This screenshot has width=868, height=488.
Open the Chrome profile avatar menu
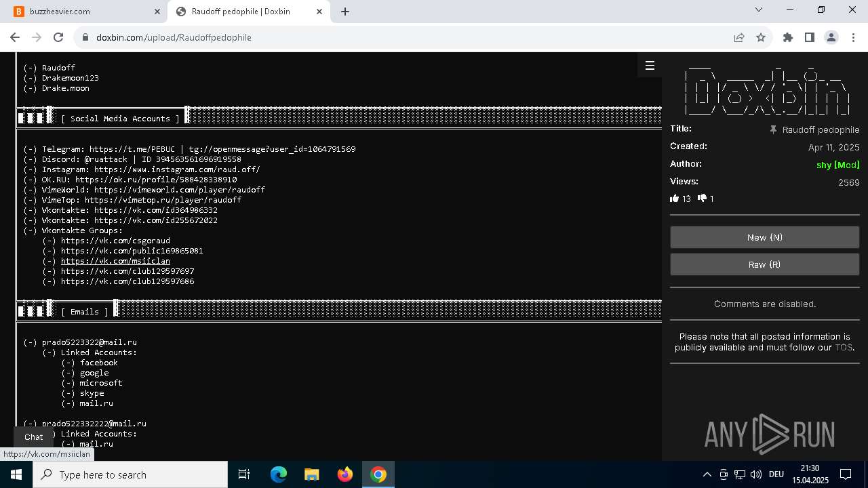(831, 37)
